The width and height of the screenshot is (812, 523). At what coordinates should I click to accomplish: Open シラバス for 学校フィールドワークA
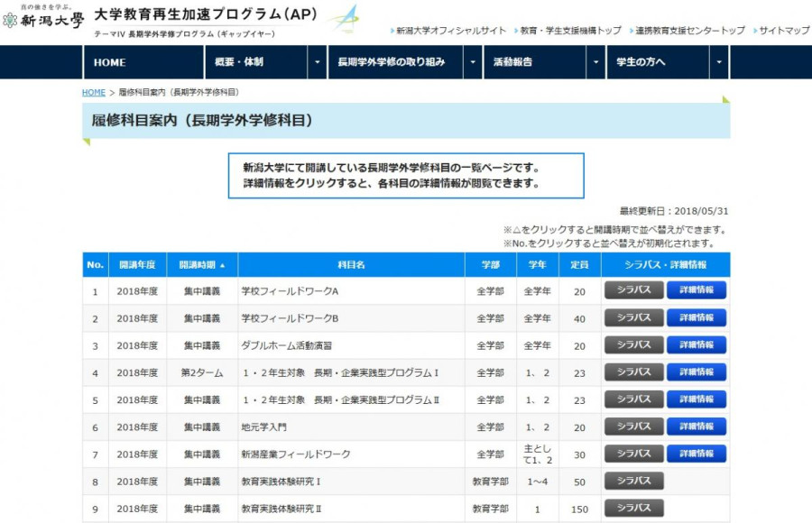coord(634,290)
